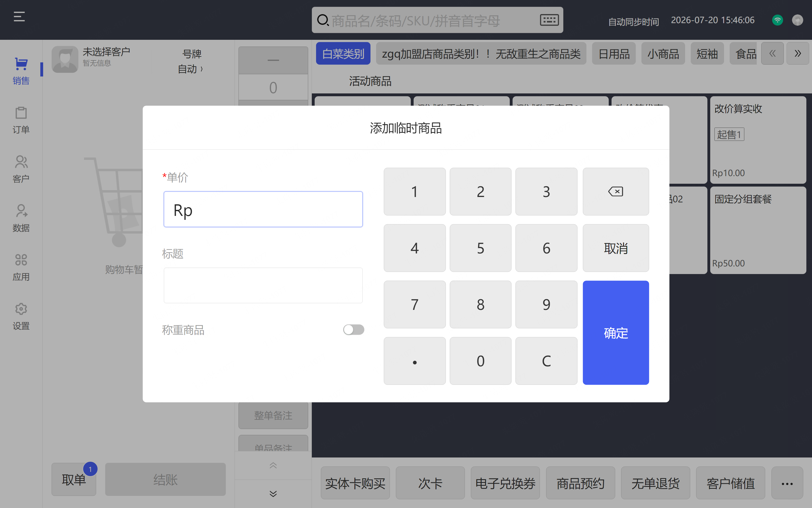Click the 结账 checkout button
This screenshot has height=508, width=812.
[166, 479]
